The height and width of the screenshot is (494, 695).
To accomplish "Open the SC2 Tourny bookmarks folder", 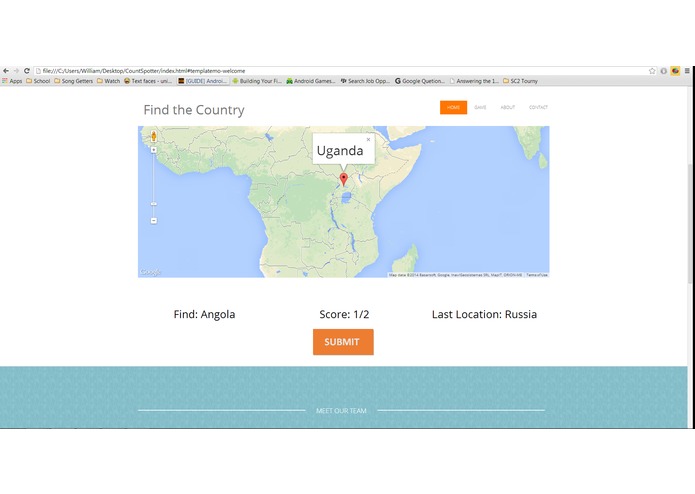I will [520, 81].
